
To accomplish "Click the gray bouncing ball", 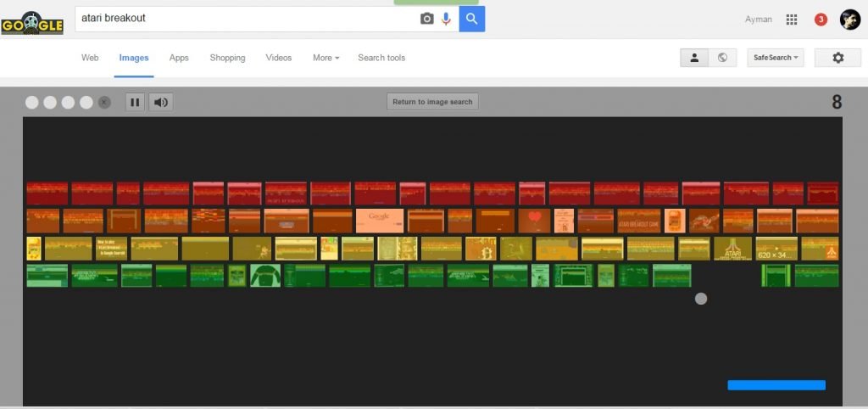I will pos(701,299).
